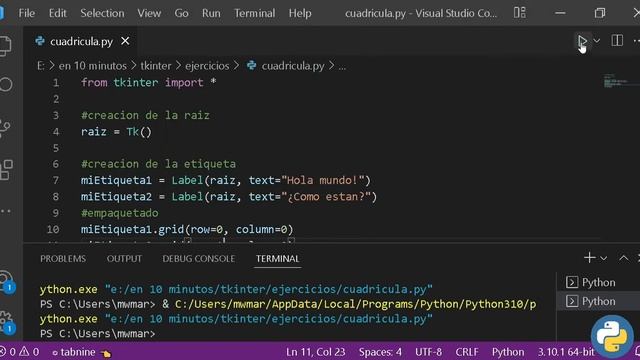The image size is (640, 360).
Task: Select language mode 'Python' in status bar
Action: coord(508,352)
